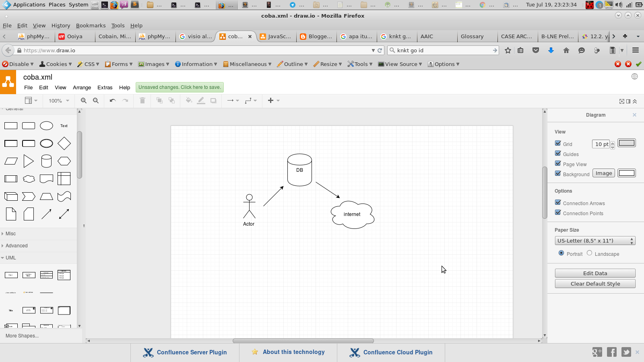The height and width of the screenshot is (362, 644).
Task: Disable the Grid checkbox
Action: point(558,143)
